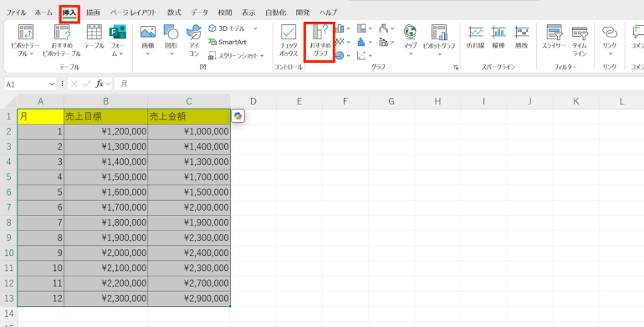Open the Pictures (画像) dropdown

coord(148,54)
